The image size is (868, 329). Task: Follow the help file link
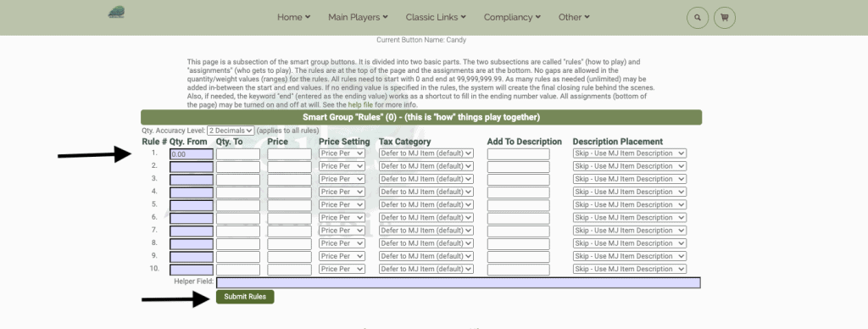click(x=359, y=104)
